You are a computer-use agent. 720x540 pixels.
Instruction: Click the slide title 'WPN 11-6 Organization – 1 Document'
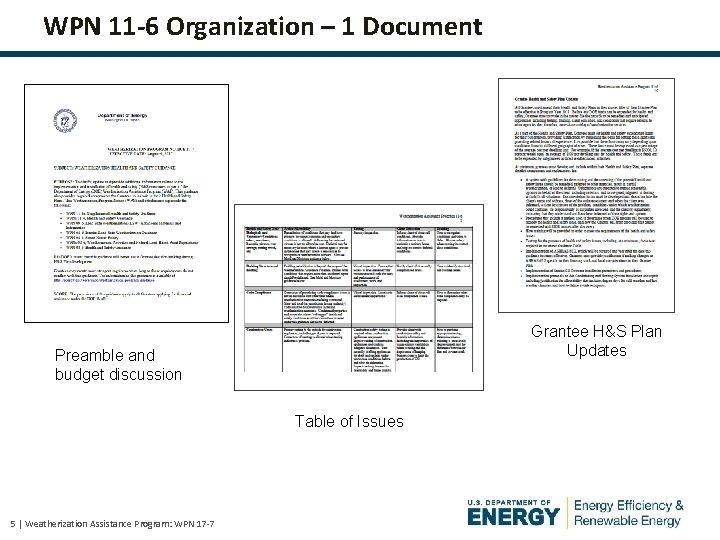(263, 26)
